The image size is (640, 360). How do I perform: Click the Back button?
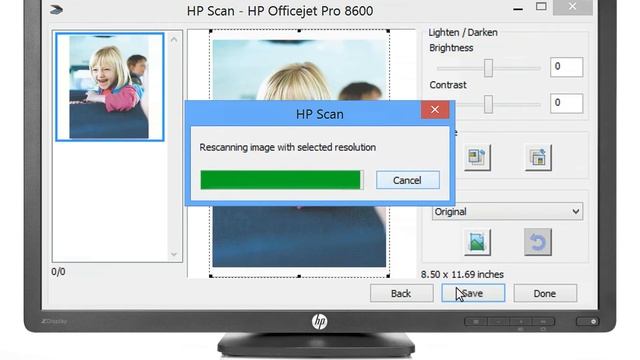401,293
